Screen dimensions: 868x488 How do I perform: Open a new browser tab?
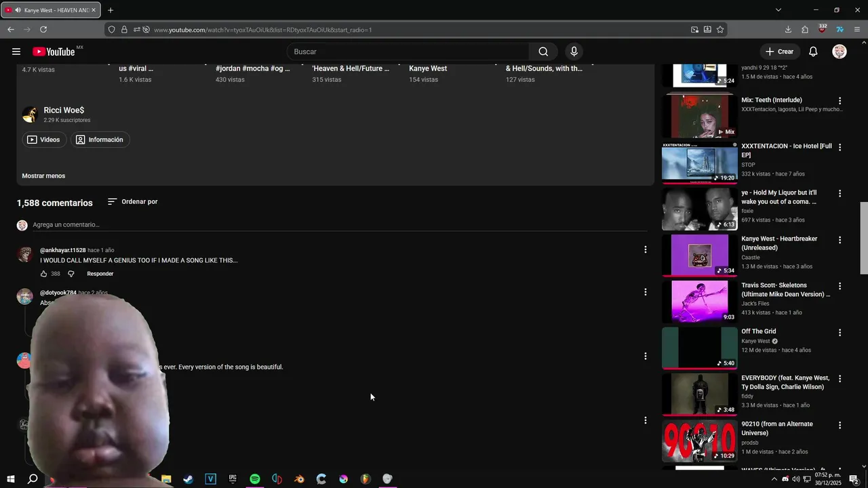(111, 10)
